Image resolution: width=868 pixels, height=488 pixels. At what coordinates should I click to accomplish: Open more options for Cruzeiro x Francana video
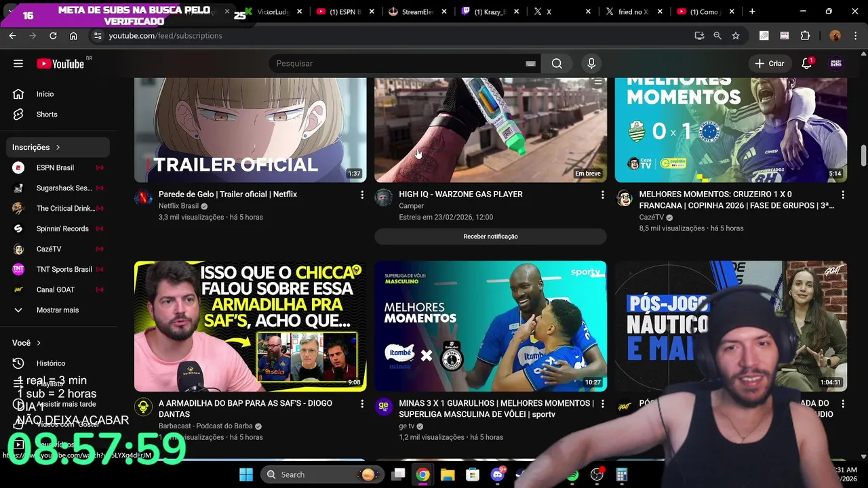click(843, 195)
